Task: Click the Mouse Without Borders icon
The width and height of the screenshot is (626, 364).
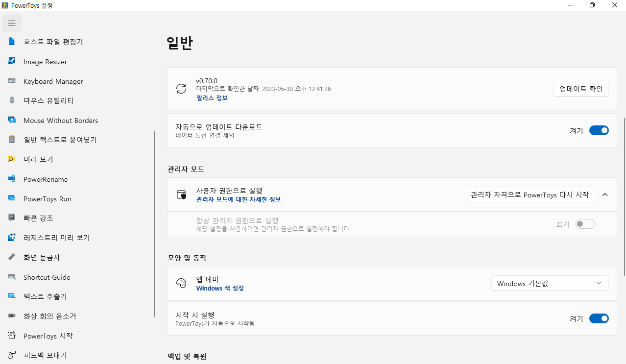Action: click(12, 121)
